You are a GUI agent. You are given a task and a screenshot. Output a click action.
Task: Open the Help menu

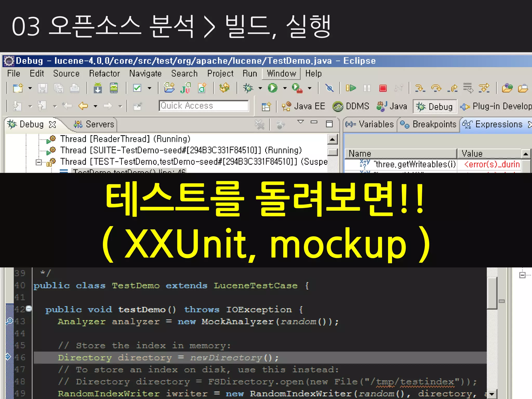point(313,74)
